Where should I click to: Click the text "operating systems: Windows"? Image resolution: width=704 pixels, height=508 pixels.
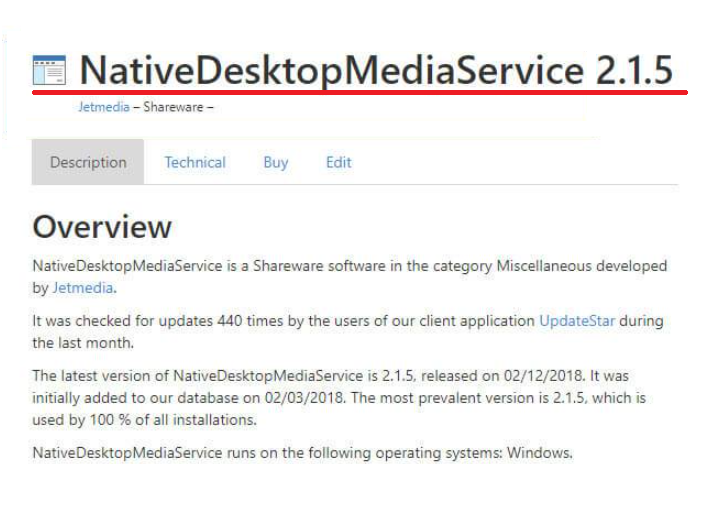(x=474, y=453)
